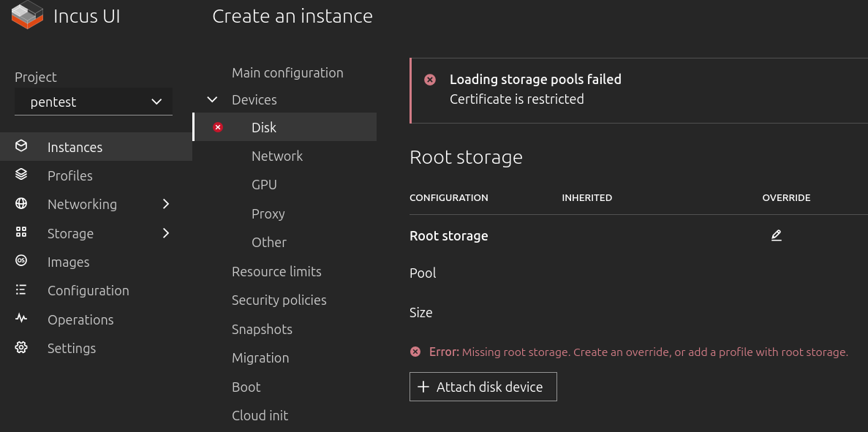Select the Network devices section

coord(277,156)
